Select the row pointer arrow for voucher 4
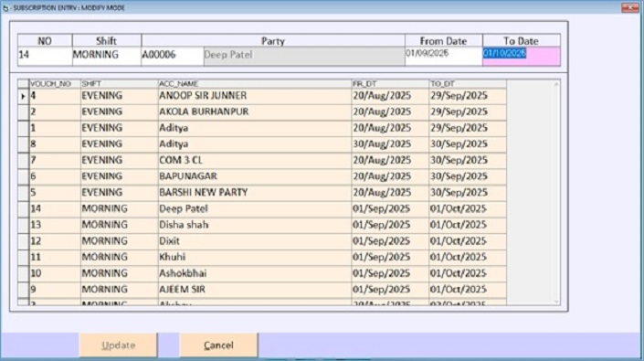The image size is (644, 361). coord(23,96)
